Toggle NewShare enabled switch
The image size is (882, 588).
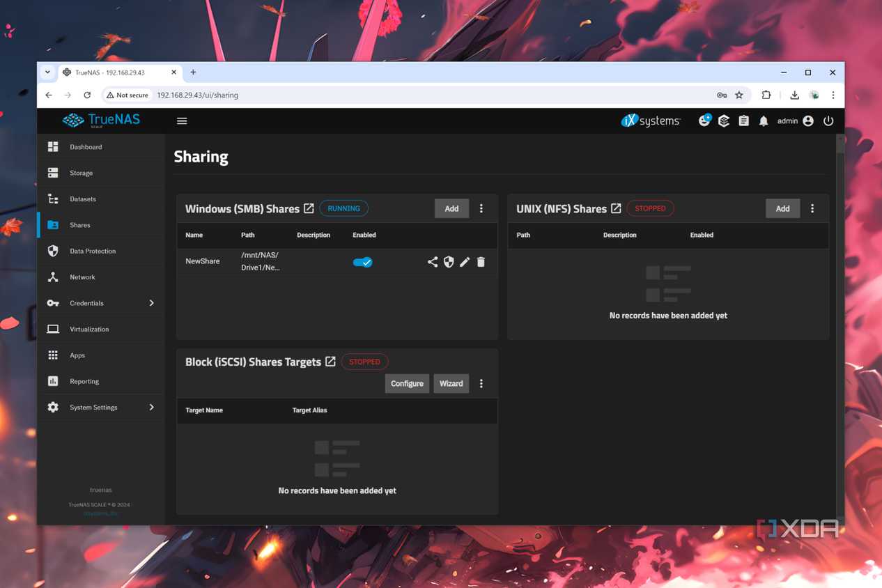coord(362,262)
